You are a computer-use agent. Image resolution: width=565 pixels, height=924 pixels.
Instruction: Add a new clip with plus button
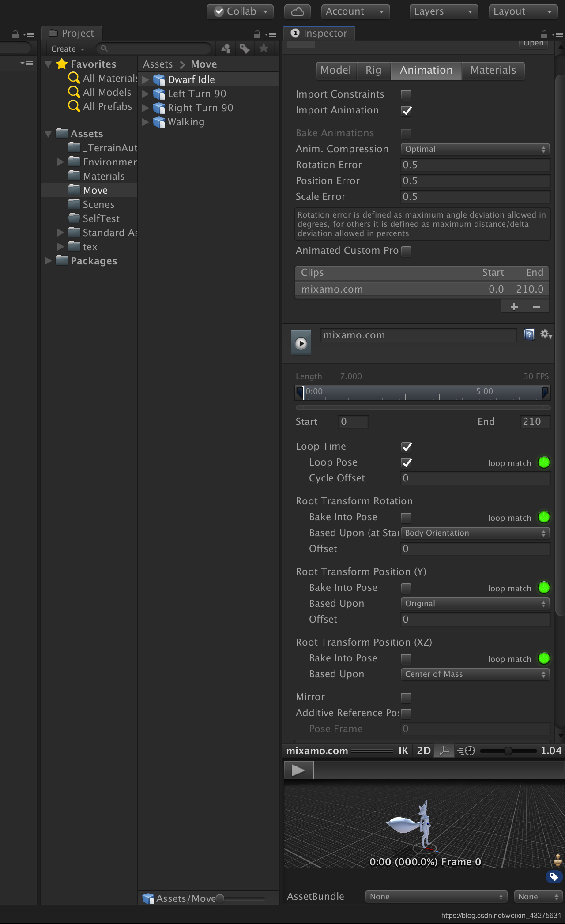tap(514, 307)
